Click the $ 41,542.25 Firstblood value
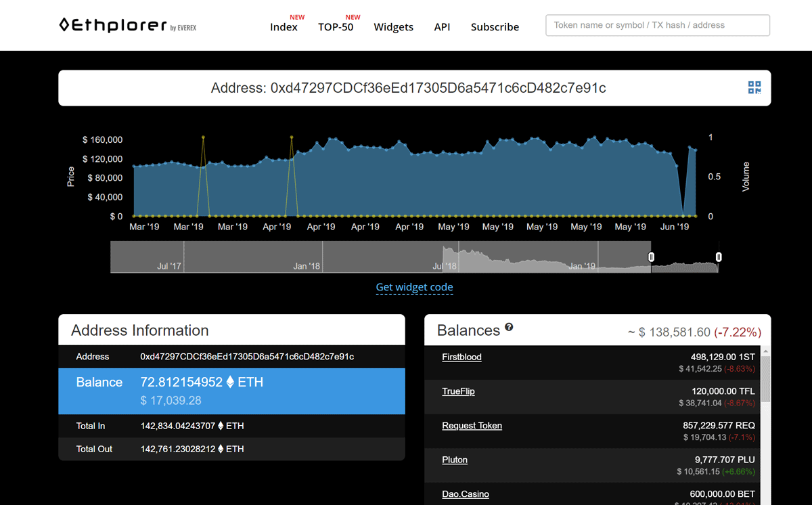 coord(700,369)
